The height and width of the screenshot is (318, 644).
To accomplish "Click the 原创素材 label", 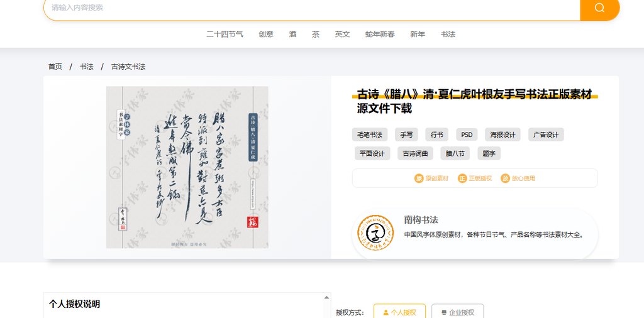I will 437,178.
